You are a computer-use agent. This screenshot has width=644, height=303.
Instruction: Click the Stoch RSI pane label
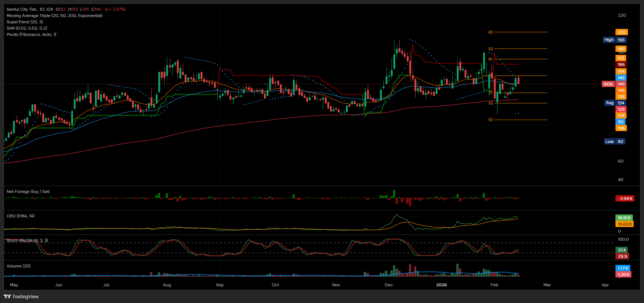27,240
